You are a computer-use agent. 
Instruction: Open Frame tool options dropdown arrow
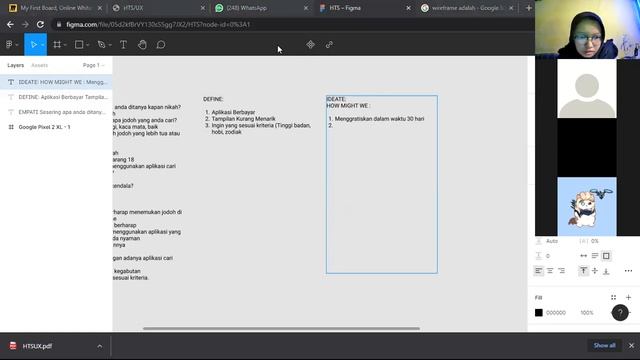[65, 45]
